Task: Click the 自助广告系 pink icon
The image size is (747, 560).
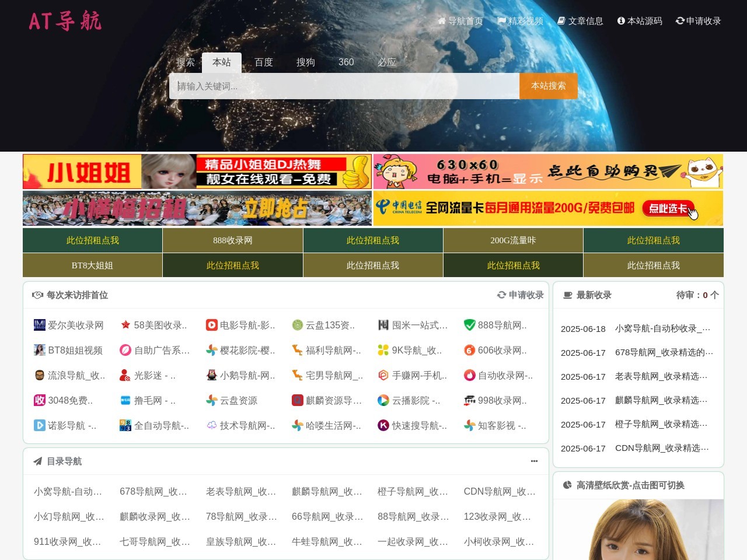Action: click(x=125, y=350)
